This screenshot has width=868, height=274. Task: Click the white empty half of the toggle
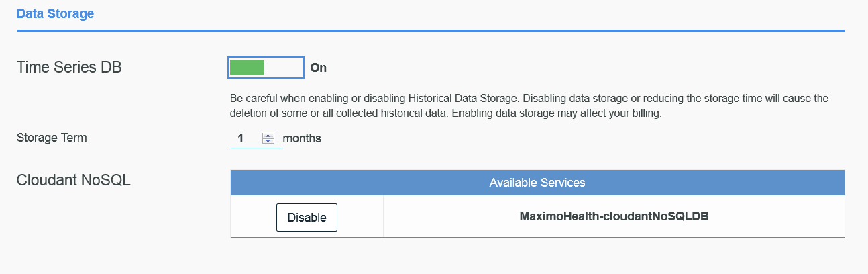click(x=284, y=67)
